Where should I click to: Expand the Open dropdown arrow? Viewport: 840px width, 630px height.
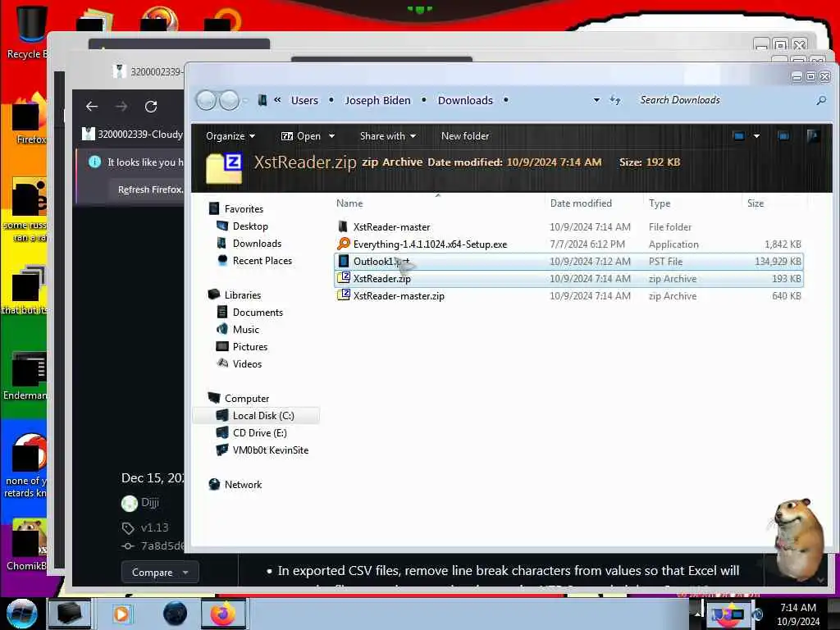point(331,136)
